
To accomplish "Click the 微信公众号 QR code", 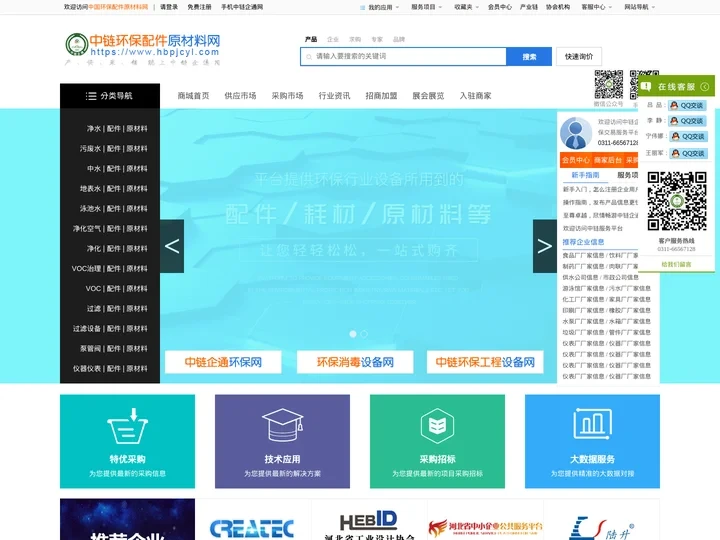I will click(x=609, y=84).
